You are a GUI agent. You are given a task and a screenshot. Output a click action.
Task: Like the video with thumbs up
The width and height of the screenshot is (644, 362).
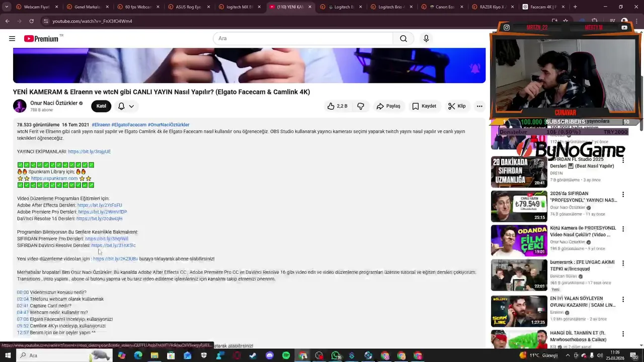tap(337, 106)
